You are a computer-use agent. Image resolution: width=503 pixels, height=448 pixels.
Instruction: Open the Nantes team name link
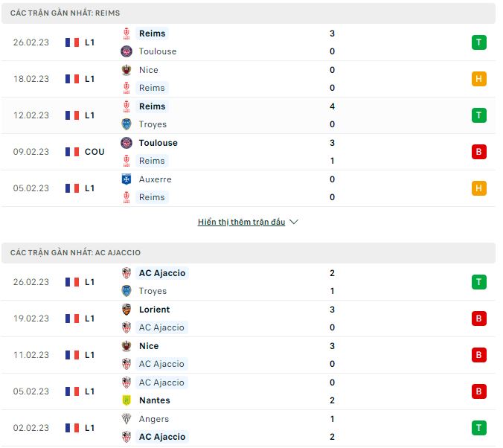154,400
